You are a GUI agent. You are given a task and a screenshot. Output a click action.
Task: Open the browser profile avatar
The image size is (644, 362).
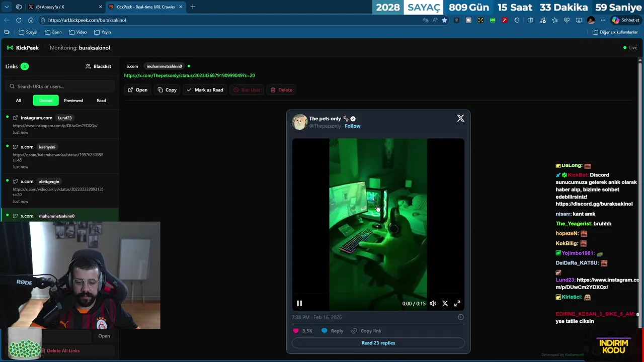(x=591, y=20)
